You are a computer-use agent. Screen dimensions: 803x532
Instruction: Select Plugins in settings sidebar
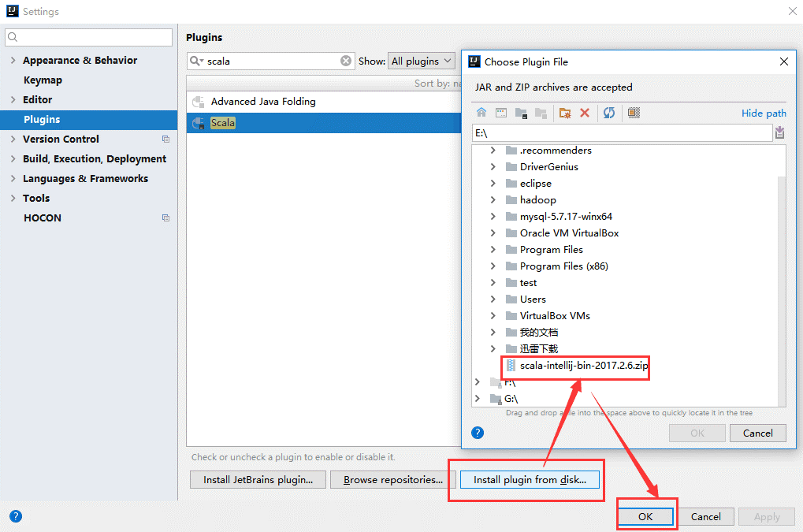click(88, 119)
